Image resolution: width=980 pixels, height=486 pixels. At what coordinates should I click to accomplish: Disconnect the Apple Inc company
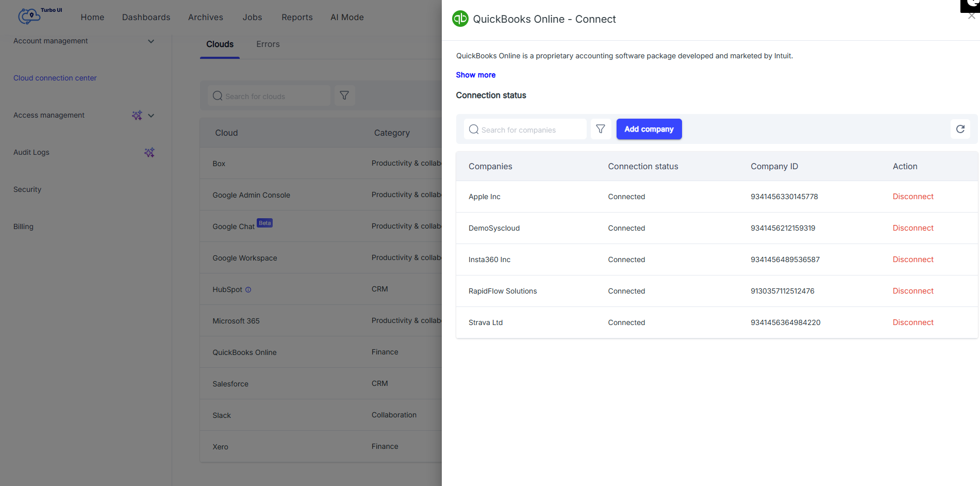click(913, 197)
